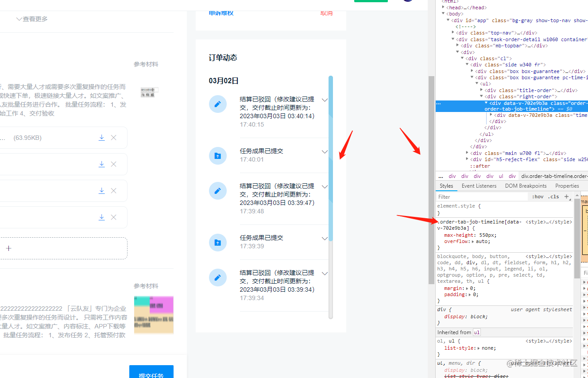Toggle the :hov pseudo-class panel in Styles
Viewport: 588px width, 378px height.
pyautogui.click(x=537, y=197)
